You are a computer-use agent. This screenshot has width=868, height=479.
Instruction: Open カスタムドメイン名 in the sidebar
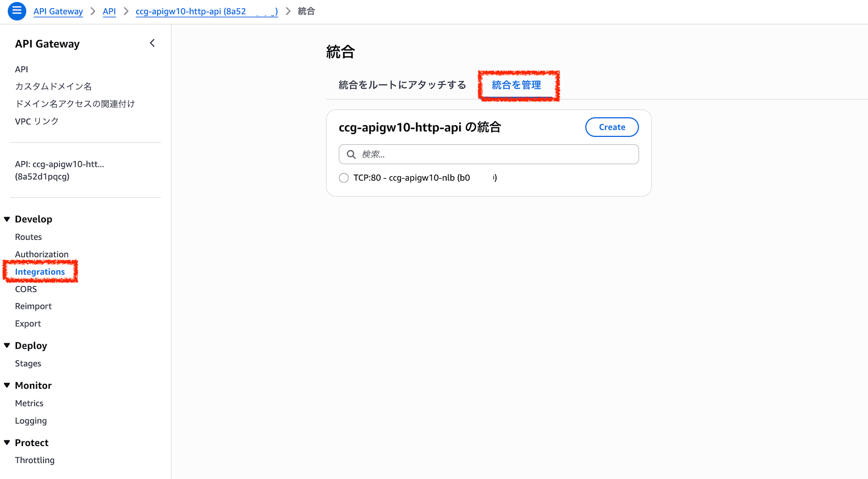click(53, 86)
